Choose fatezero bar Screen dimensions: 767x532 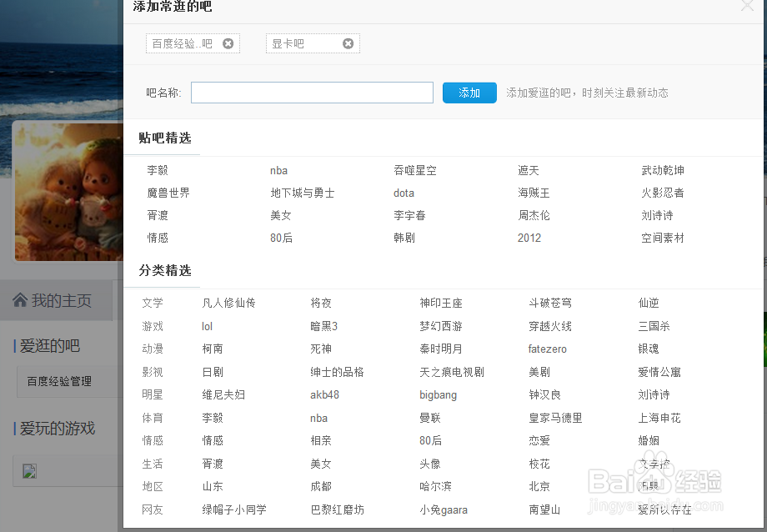click(x=548, y=349)
